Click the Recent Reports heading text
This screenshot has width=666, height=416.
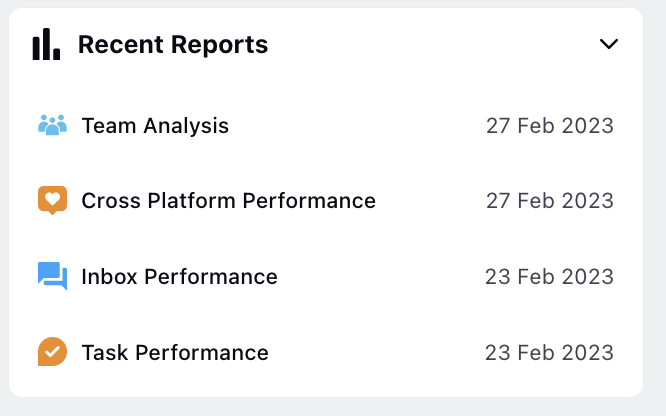173,45
